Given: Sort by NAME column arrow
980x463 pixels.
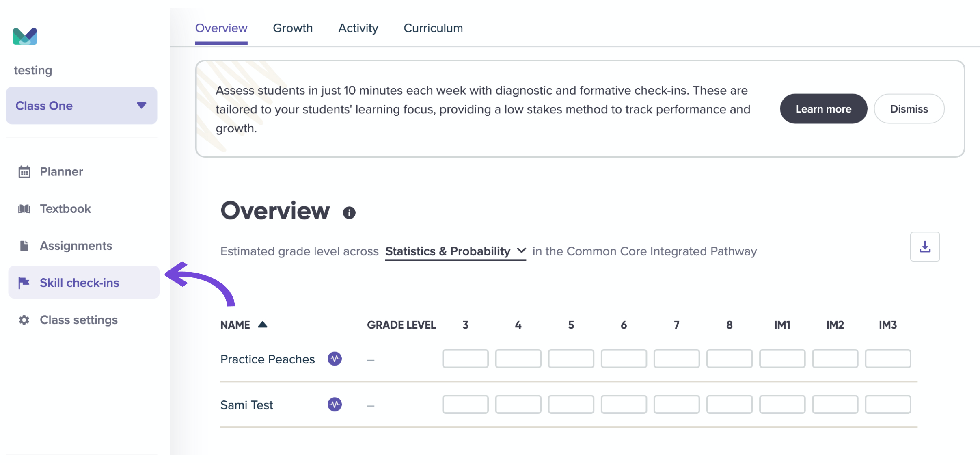Looking at the screenshot, I should coord(263,325).
